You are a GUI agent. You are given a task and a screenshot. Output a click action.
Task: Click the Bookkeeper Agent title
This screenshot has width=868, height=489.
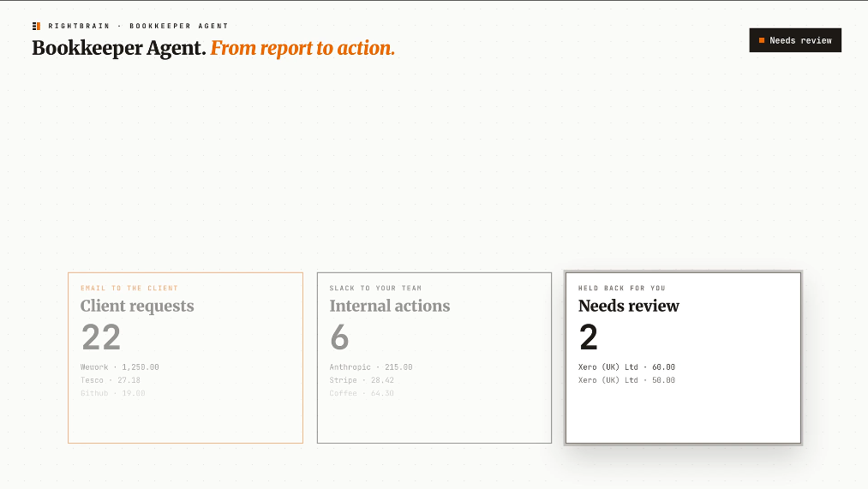coord(119,48)
